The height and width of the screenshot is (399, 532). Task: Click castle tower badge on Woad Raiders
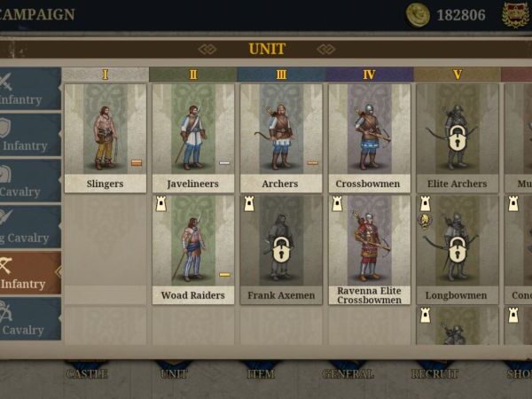(x=161, y=204)
